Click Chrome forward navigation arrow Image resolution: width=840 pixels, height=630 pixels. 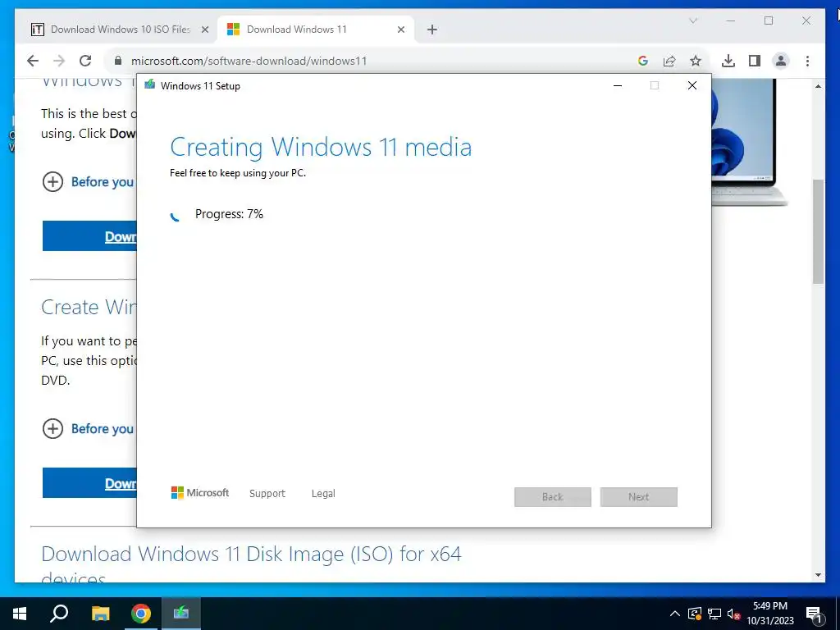59,61
